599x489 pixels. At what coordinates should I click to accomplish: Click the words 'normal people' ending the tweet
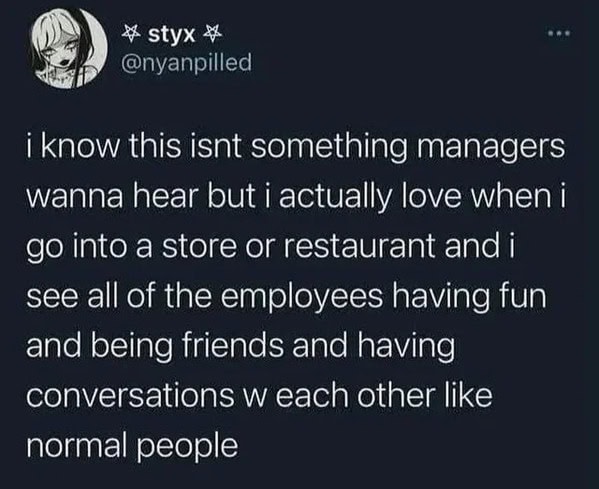click(x=132, y=445)
